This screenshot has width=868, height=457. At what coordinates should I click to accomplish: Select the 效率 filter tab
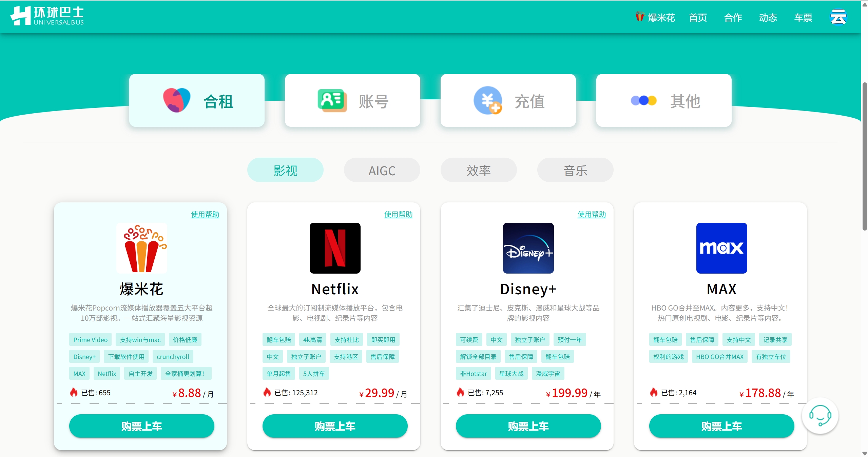(x=479, y=170)
